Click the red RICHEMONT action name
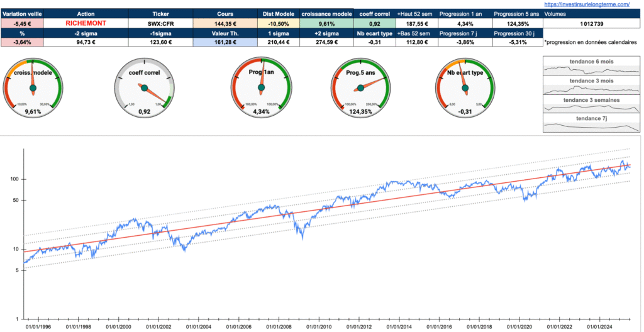Viewport: 644px width, 332px height. [86, 23]
